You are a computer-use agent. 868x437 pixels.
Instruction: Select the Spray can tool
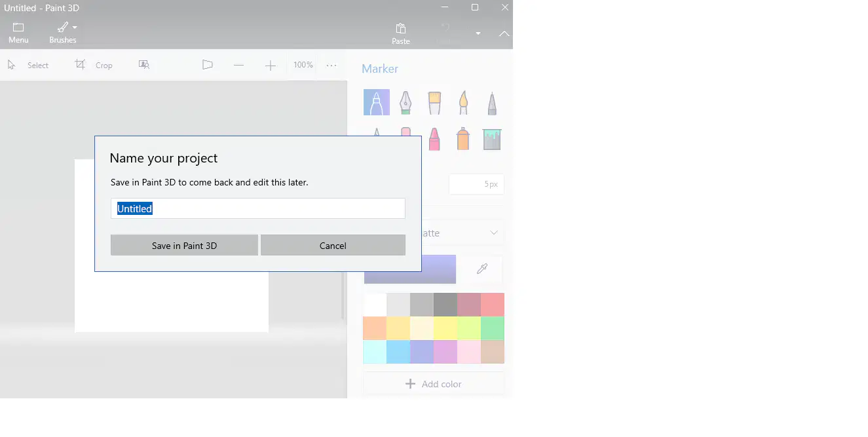[x=463, y=139]
